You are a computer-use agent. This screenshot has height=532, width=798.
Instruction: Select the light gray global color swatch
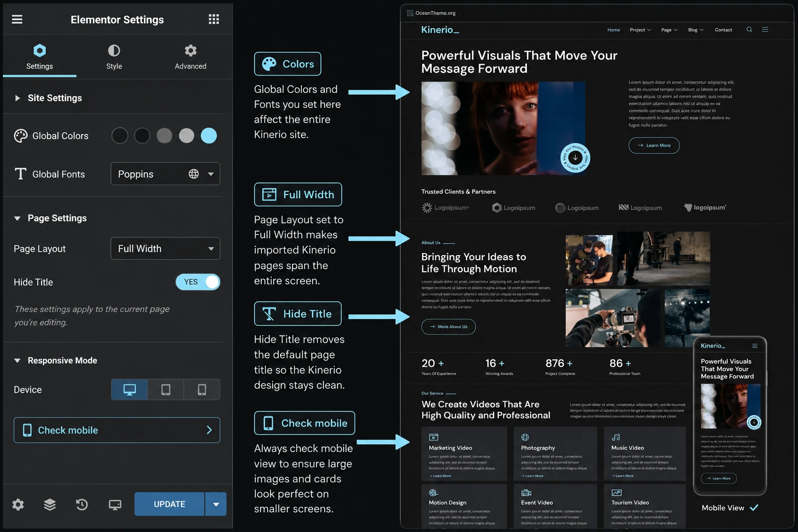click(187, 136)
